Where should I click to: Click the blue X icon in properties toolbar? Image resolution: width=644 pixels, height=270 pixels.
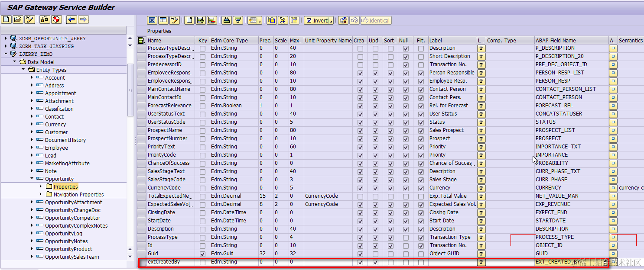pos(152,20)
